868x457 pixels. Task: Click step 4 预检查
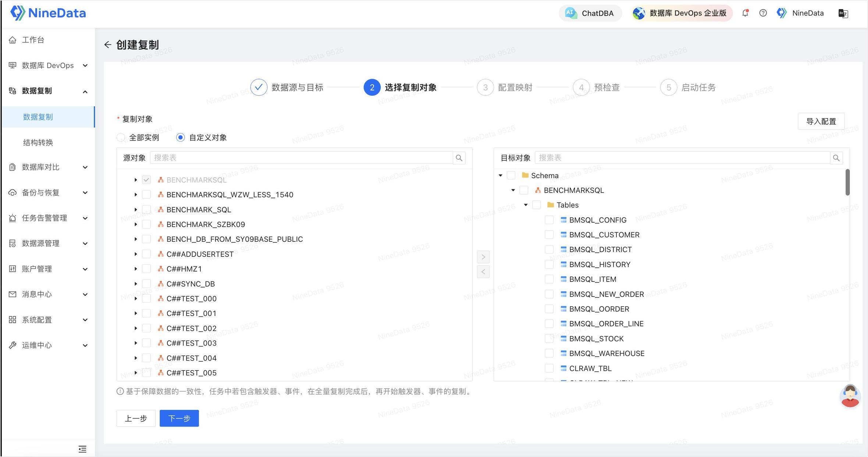click(x=596, y=87)
